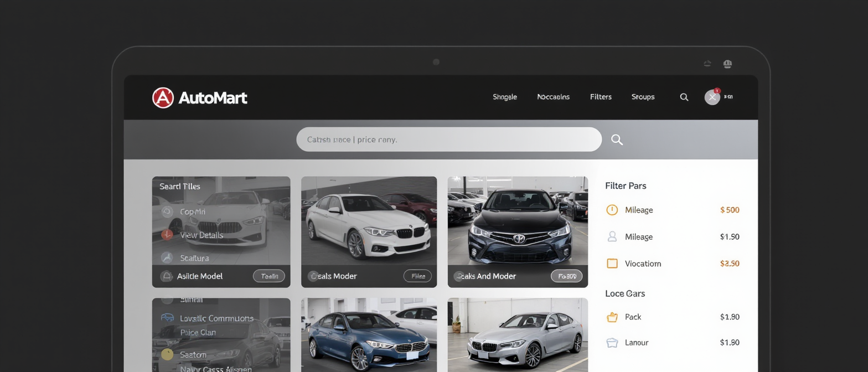Image resolution: width=868 pixels, height=372 pixels.
Task: Click the Searti Tiles heading
Action: click(x=180, y=187)
